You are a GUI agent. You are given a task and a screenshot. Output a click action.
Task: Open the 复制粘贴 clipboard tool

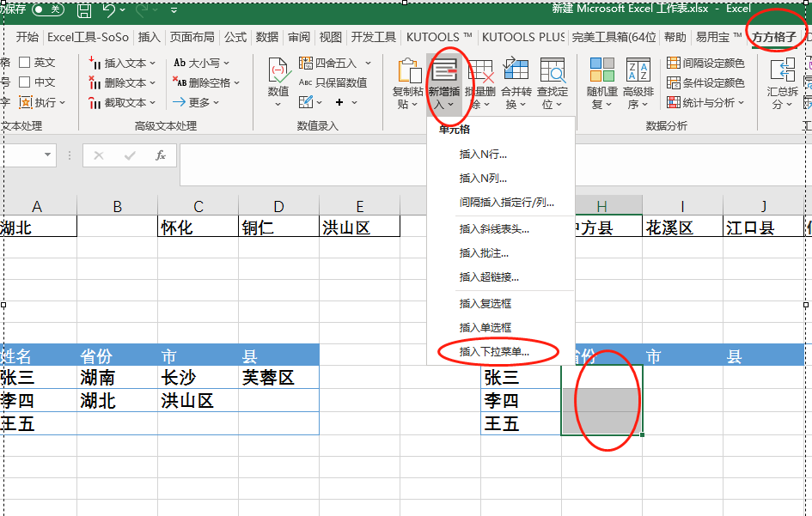click(408, 82)
